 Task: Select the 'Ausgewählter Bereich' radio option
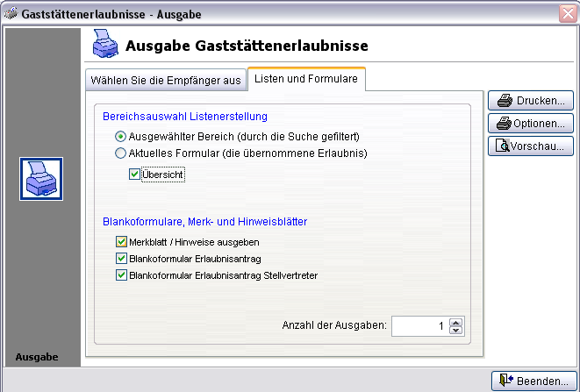[121, 137]
